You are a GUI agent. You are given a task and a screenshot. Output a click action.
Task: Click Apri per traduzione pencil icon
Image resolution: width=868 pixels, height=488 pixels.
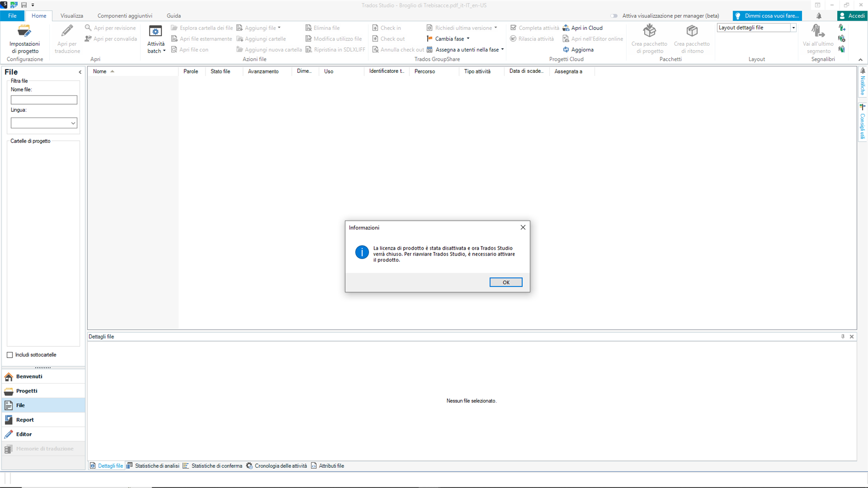67,31
